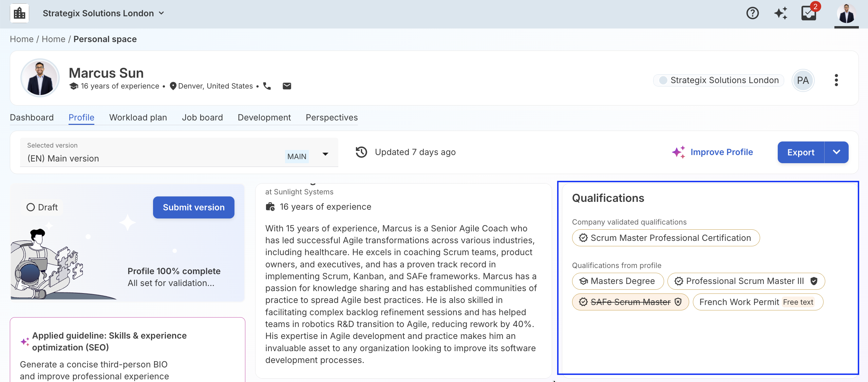
Task: Click the Submit version button
Action: click(x=193, y=207)
